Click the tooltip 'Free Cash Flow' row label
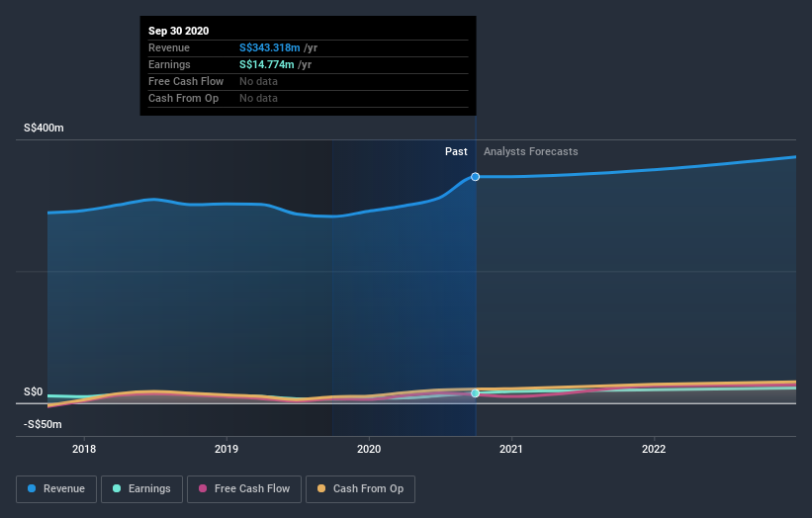 click(186, 81)
